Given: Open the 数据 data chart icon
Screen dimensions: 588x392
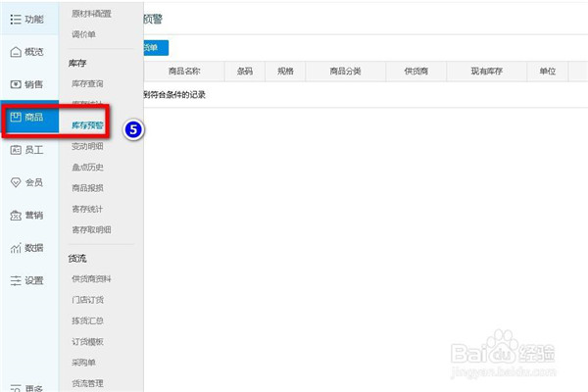Looking at the screenshot, I should (16, 247).
